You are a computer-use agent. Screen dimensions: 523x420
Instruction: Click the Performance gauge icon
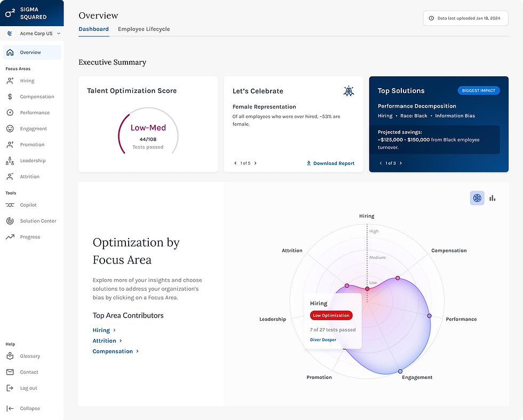pos(12,112)
